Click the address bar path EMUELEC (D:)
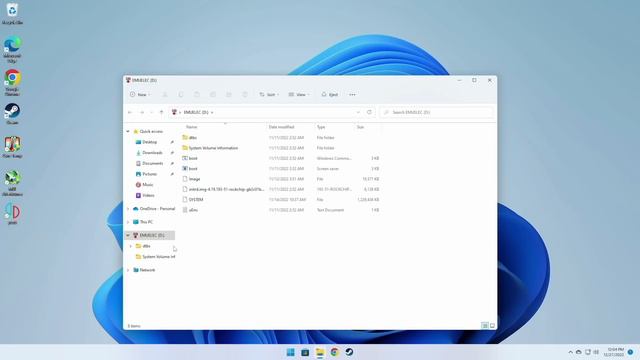 (196, 112)
